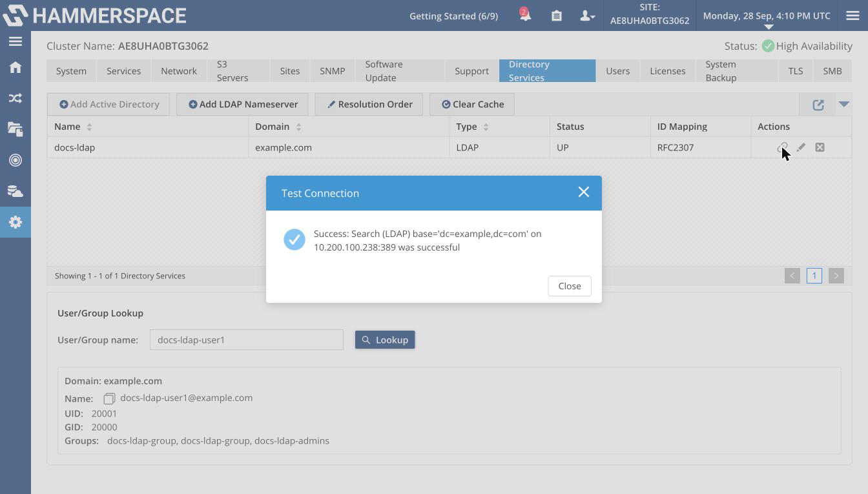Image resolution: width=868 pixels, height=494 pixels.
Task: Click the example.com domain cell
Action: point(349,147)
